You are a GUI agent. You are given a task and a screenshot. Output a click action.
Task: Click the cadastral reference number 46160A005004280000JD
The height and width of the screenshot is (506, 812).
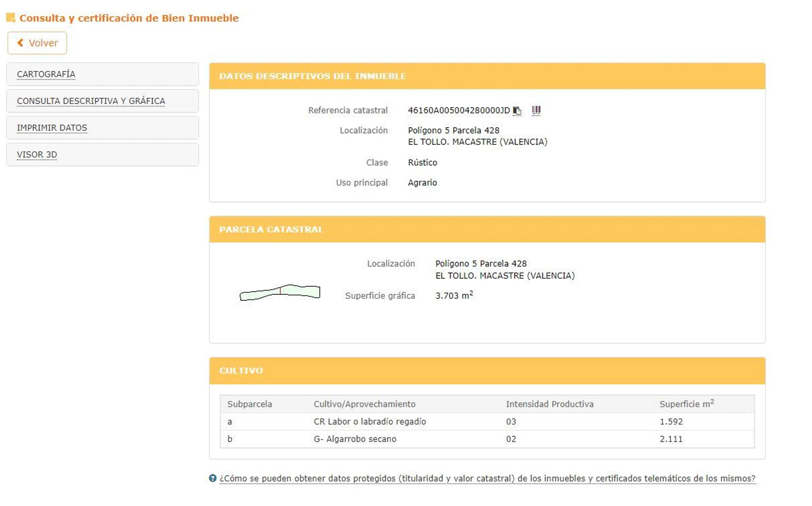pyautogui.click(x=459, y=110)
